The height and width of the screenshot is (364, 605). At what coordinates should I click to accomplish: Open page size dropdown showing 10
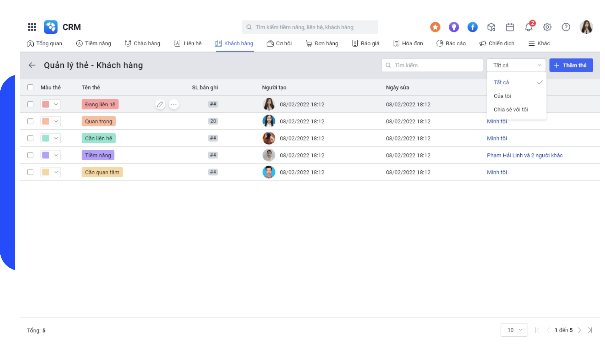[514, 330]
